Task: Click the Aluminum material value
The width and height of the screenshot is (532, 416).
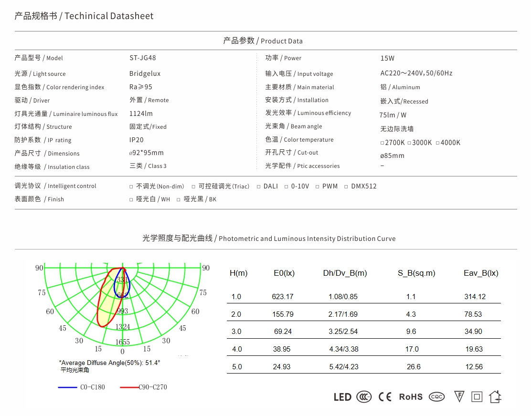Action: point(400,87)
